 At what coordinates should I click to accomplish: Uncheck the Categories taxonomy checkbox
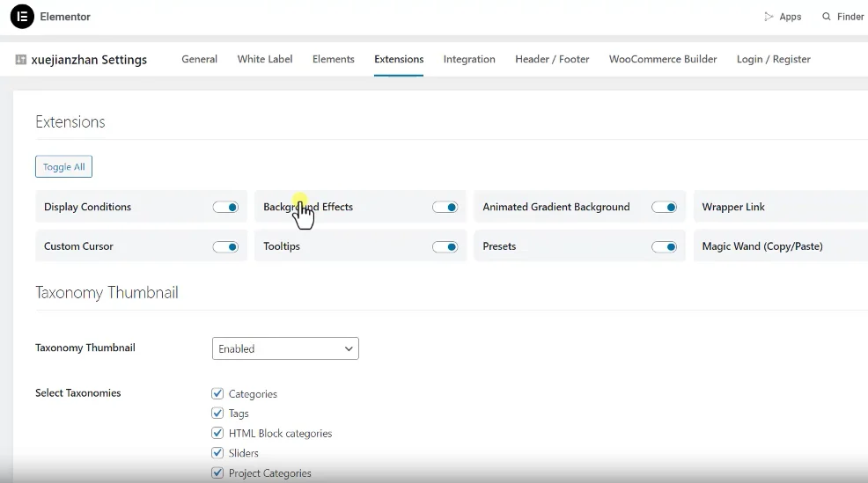point(217,394)
